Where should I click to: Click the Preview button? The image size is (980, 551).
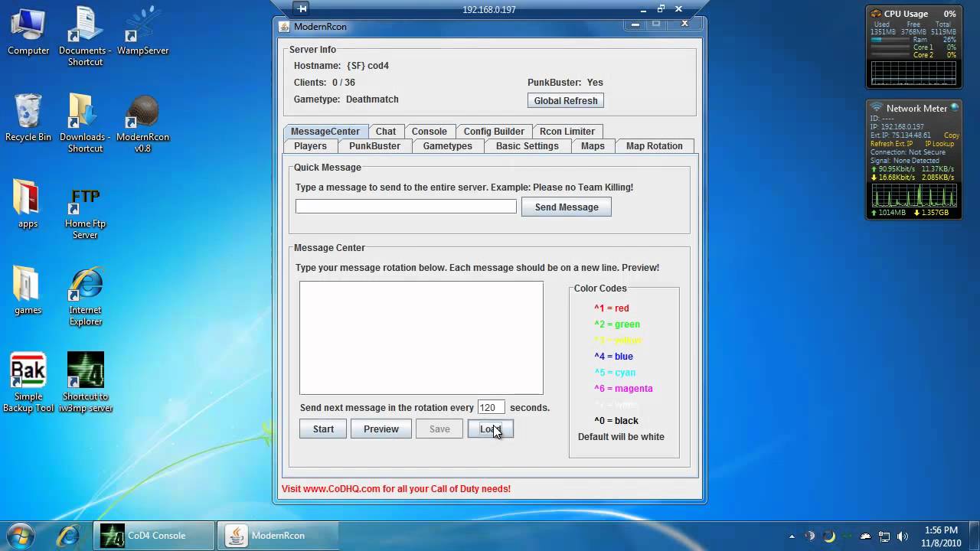tap(381, 429)
